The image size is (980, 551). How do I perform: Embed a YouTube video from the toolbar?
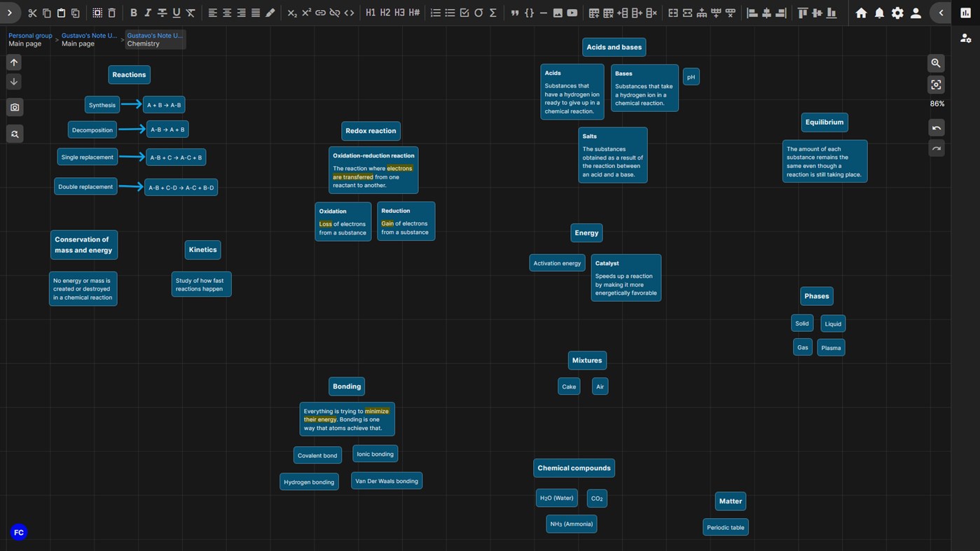[x=572, y=13]
